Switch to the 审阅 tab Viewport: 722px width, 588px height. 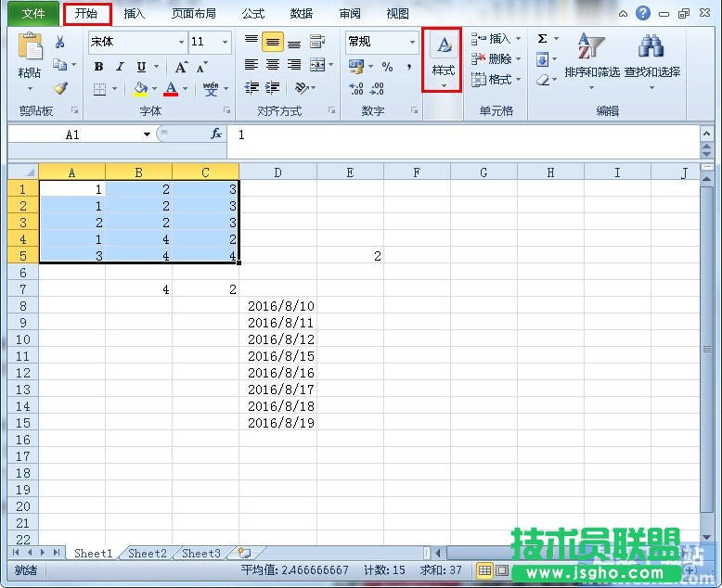point(350,14)
